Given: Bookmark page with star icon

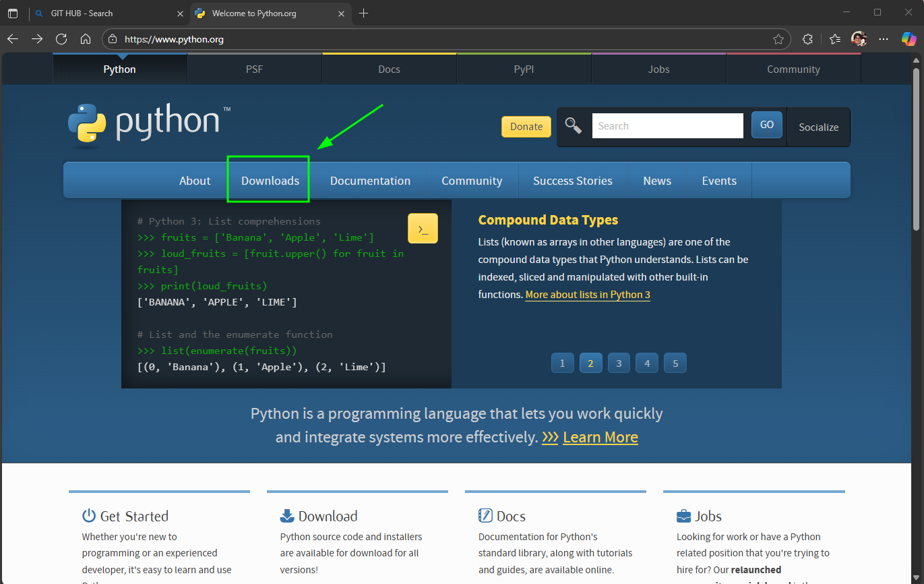Looking at the screenshot, I should point(778,39).
